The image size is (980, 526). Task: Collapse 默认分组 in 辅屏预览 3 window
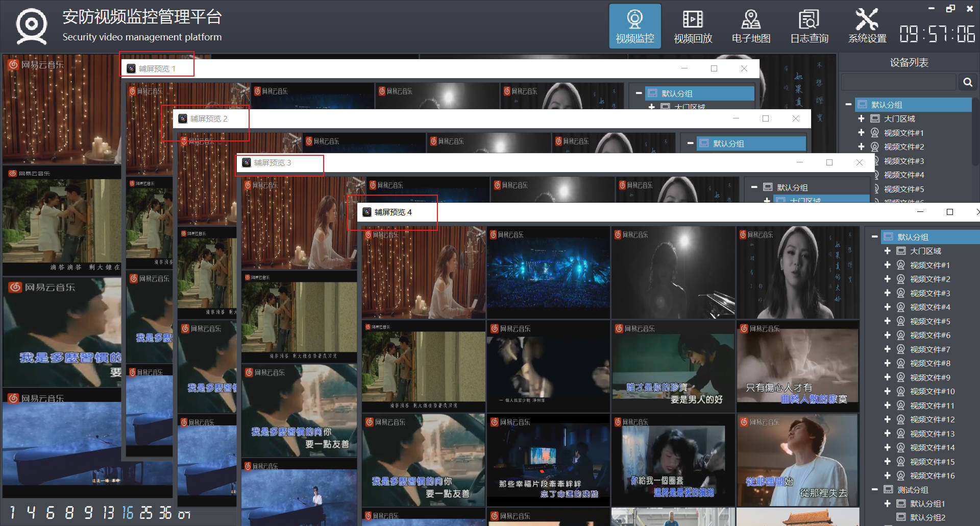[754, 187]
